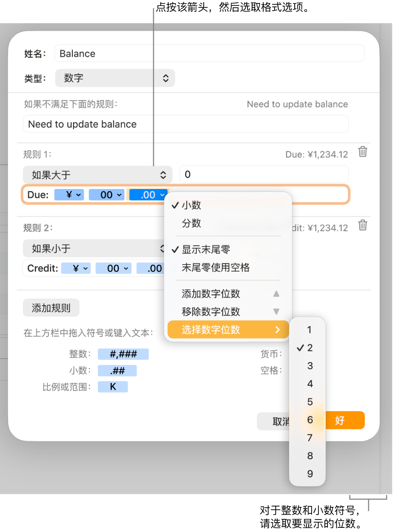This screenshot has height=532, width=393.
Task: Uncheck the 小数 option
Action: coord(191,205)
